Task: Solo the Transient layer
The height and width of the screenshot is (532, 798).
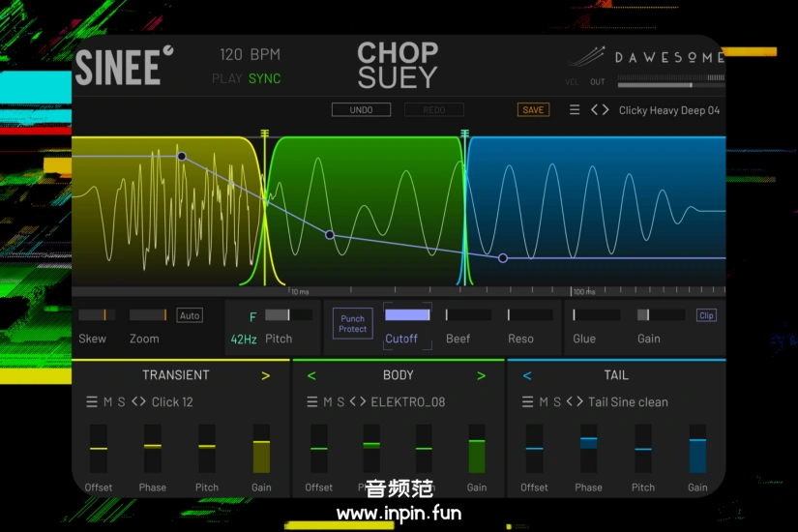Action: tap(121, 402)
